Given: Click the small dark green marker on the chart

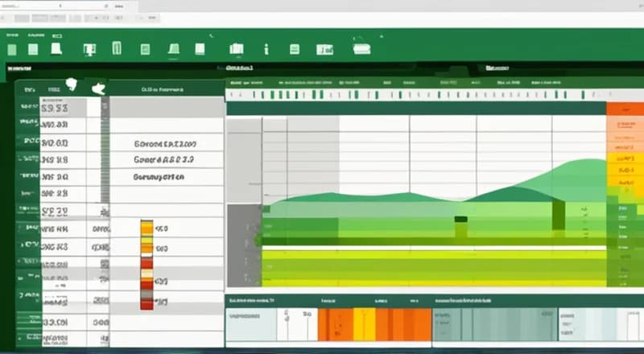Looking at the screenshot, I should pos(460,219).
